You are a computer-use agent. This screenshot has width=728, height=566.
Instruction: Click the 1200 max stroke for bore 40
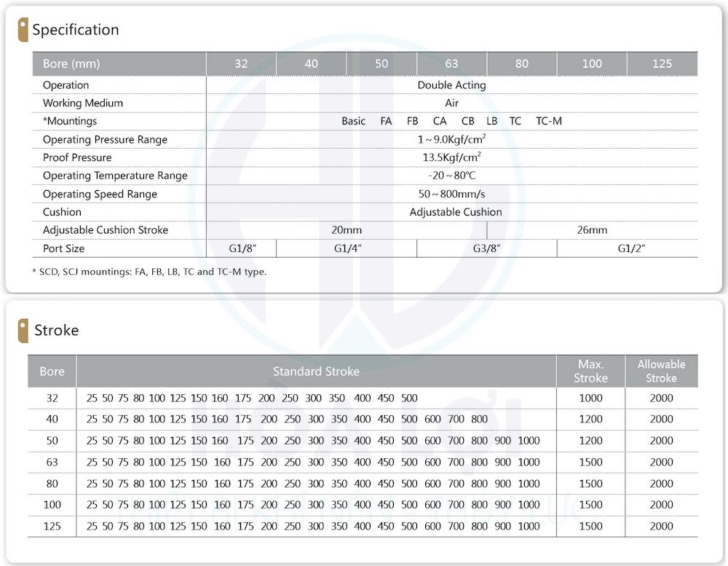pyautogui.click(x=590, y=419)
